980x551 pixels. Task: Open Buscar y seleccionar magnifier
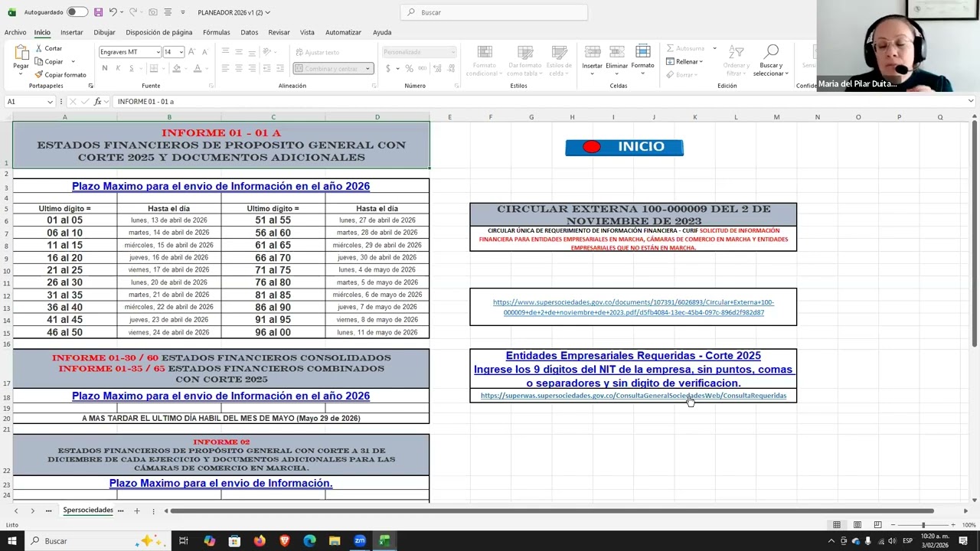pyautogui.click(x=771, y=52)
